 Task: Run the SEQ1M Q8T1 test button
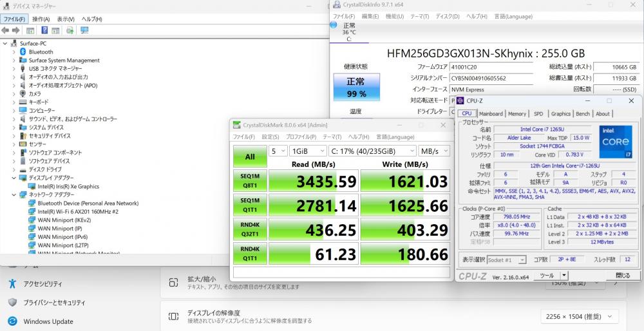click(250, 181)
